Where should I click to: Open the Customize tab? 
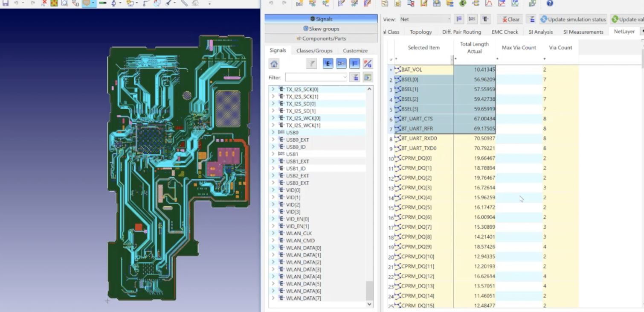[355, 50]
